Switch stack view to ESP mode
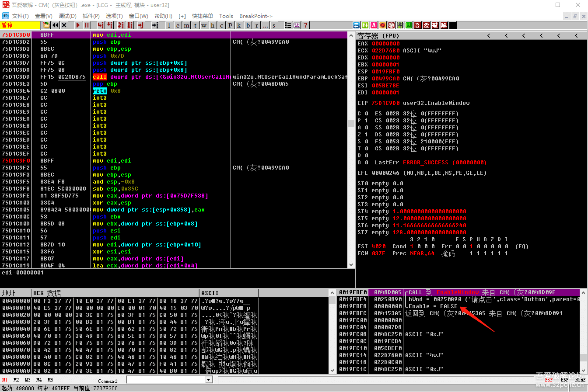 [x=549, y=380]
